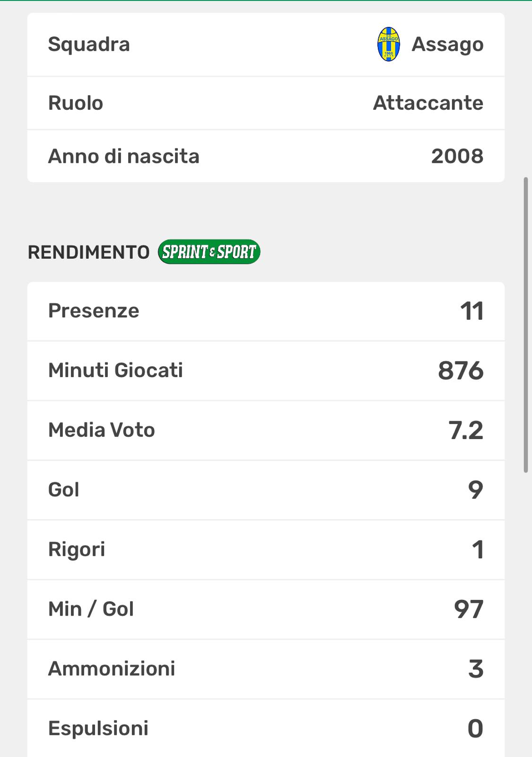Click the Assago team crest icon

click(x=388, y=44)
